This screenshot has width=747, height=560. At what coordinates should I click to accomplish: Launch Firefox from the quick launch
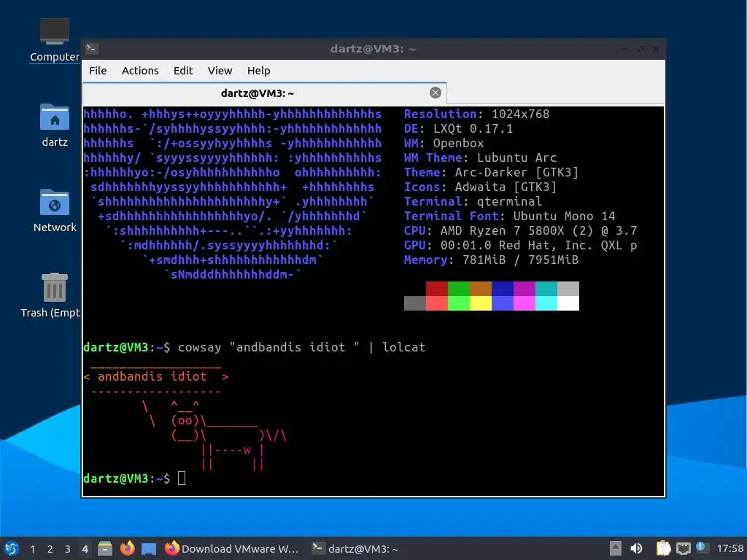click(x=127, y=548)
